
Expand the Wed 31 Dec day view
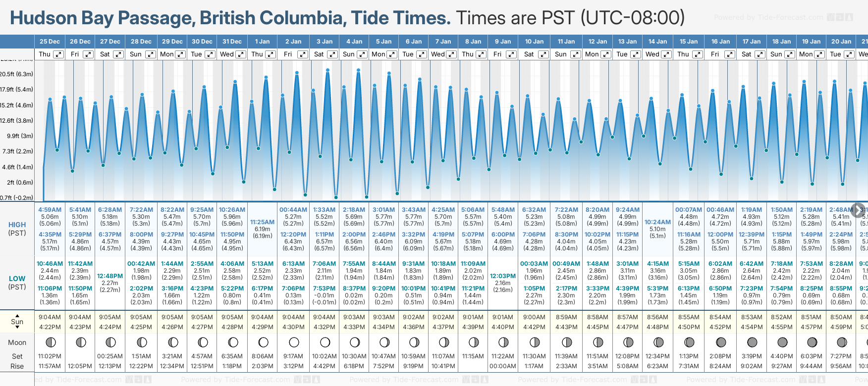240,54
